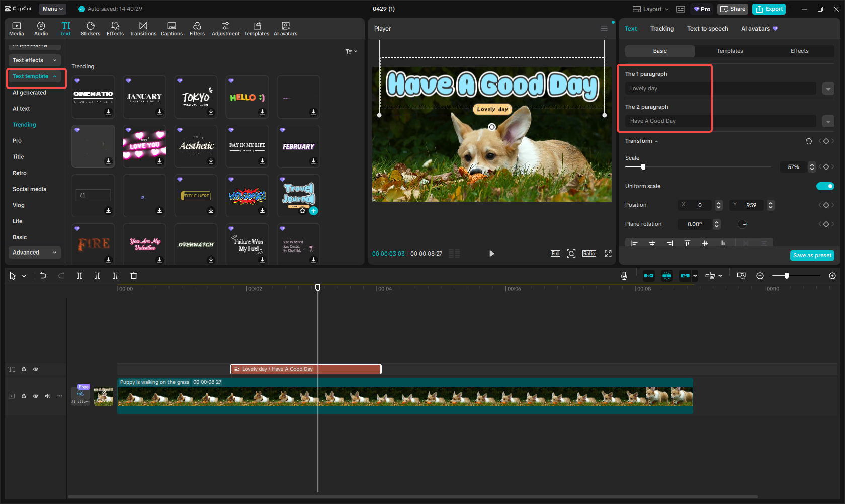The height and width of the screenshot is (504, 845).
Task: Open the Transitions panel
Action: click(x=143, y=29)
